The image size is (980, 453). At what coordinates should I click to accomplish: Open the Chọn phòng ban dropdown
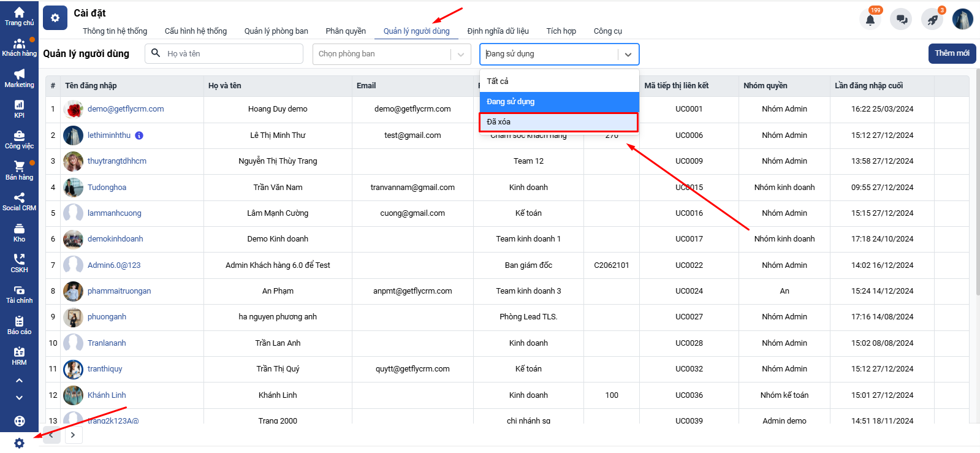(391, 54)
